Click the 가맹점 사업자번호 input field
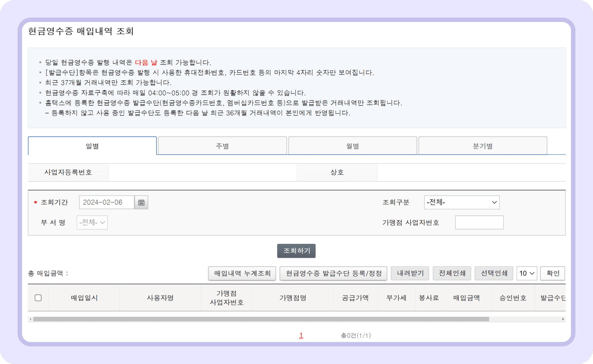The width and height of the screenshot is (593, 364). (x=479, y=223)
